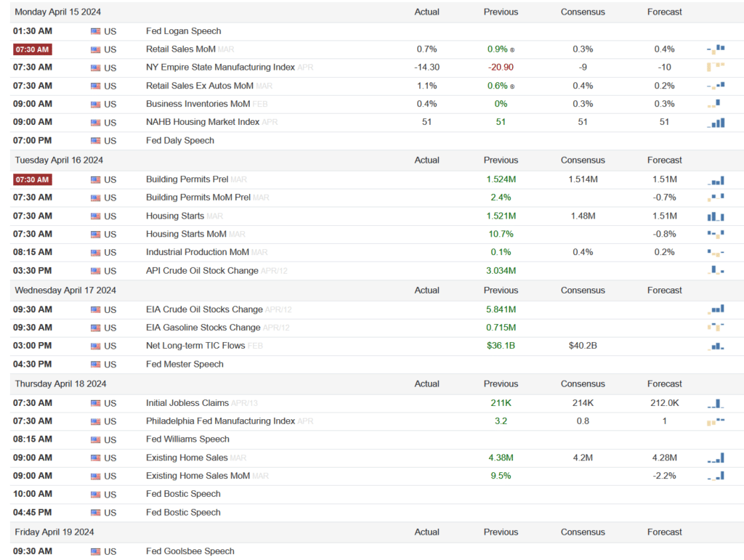Open mini chart for NY Empire State Manufacturing Index
This screenshot has height=560, width=744.
point(716,67)
